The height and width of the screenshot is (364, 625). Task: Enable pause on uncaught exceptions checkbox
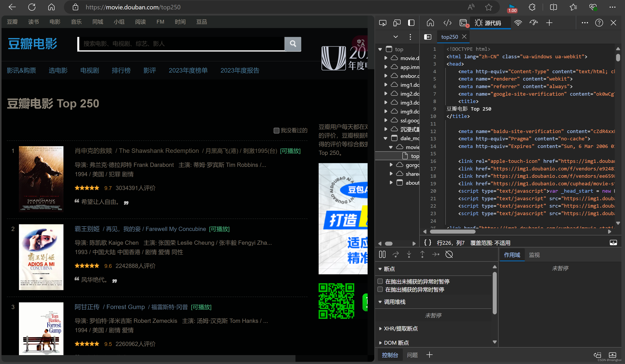(x=380, y=281)
